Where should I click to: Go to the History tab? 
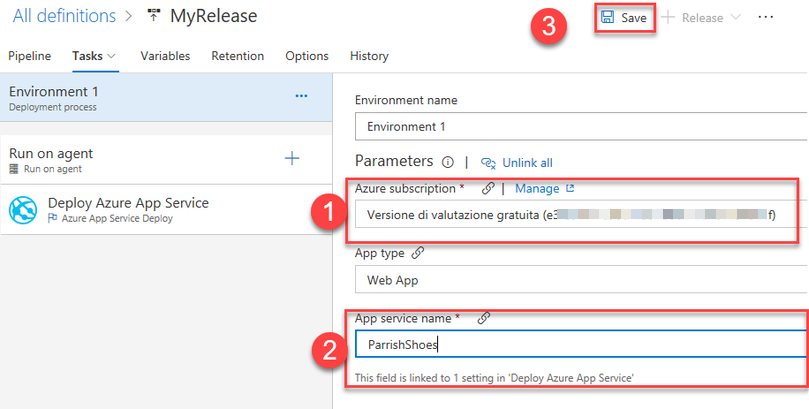tap(369, 56)
